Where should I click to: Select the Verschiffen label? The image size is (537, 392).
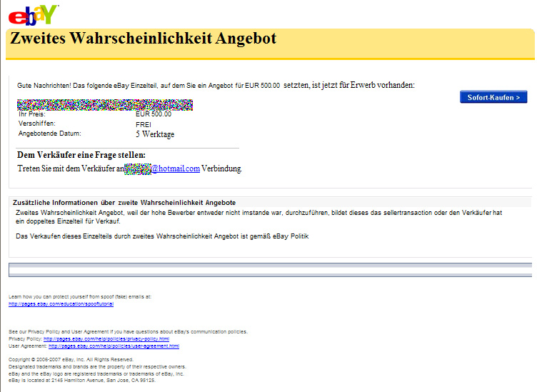coord(36,124)
